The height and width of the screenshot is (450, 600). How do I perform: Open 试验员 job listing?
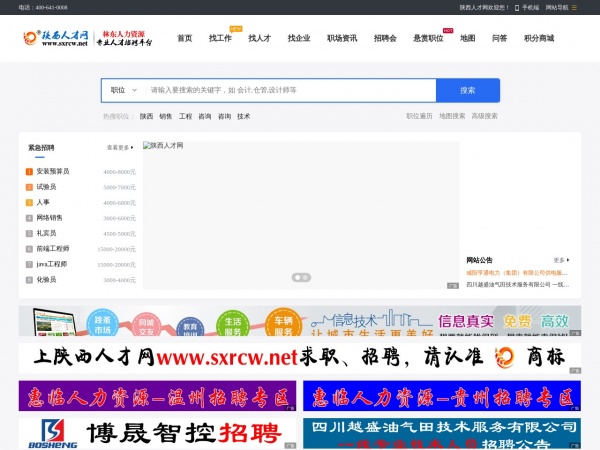tap(46, 187)
